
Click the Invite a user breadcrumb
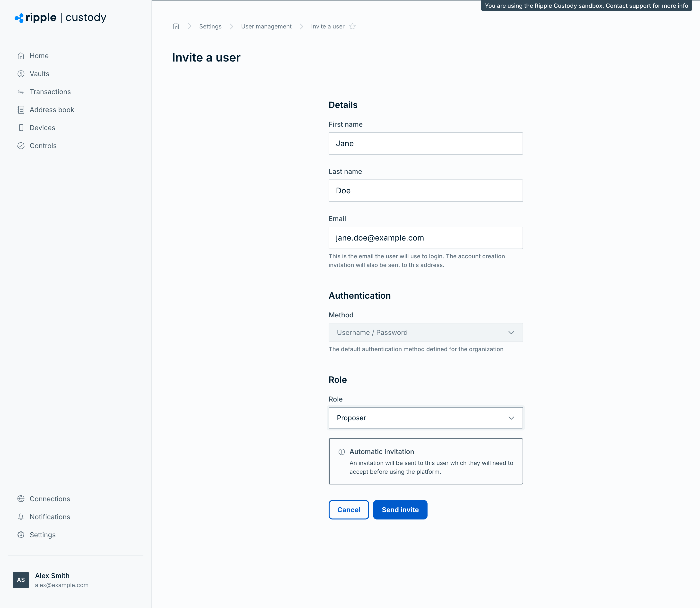(x=328, y=27)
